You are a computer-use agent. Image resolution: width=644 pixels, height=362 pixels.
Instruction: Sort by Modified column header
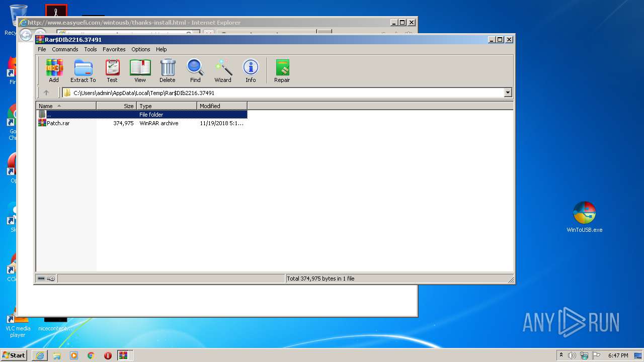pyautogui.click(x=222, y=106)
